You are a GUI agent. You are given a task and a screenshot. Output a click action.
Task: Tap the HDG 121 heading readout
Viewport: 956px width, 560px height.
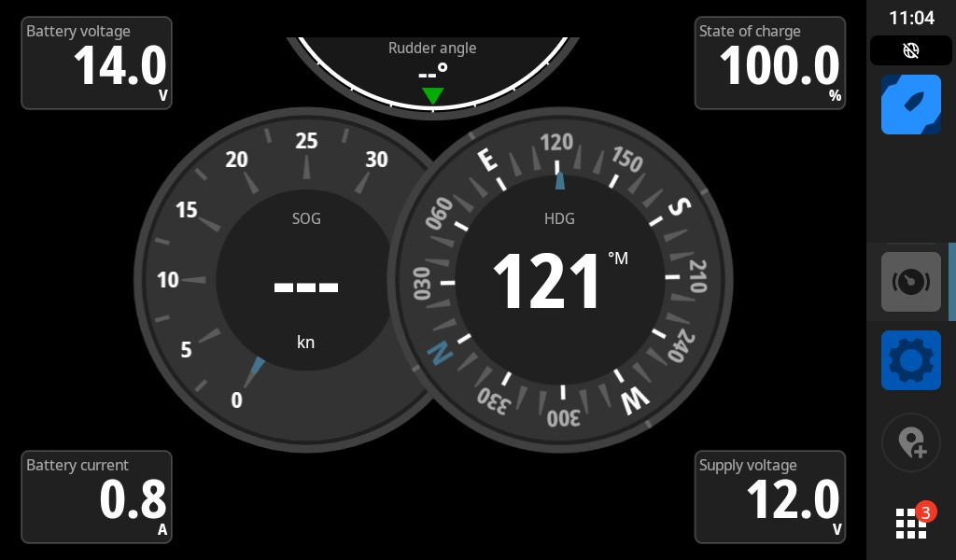pos(548,282)
